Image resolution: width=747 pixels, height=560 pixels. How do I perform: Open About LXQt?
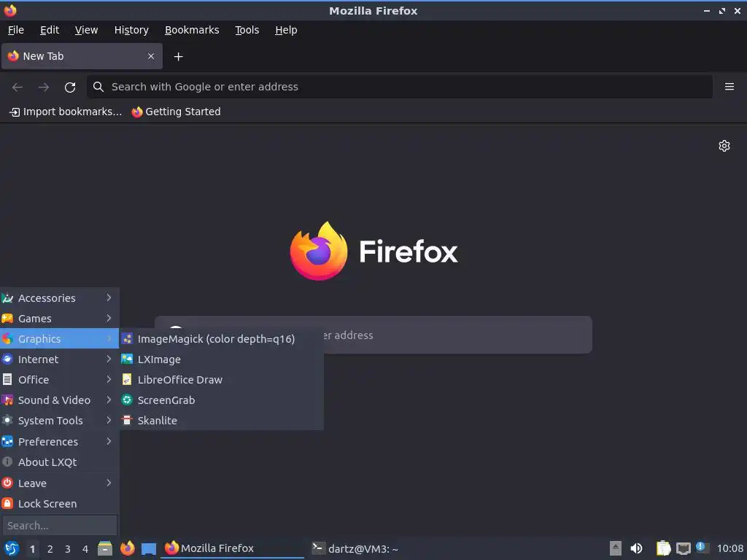point(59,462)
